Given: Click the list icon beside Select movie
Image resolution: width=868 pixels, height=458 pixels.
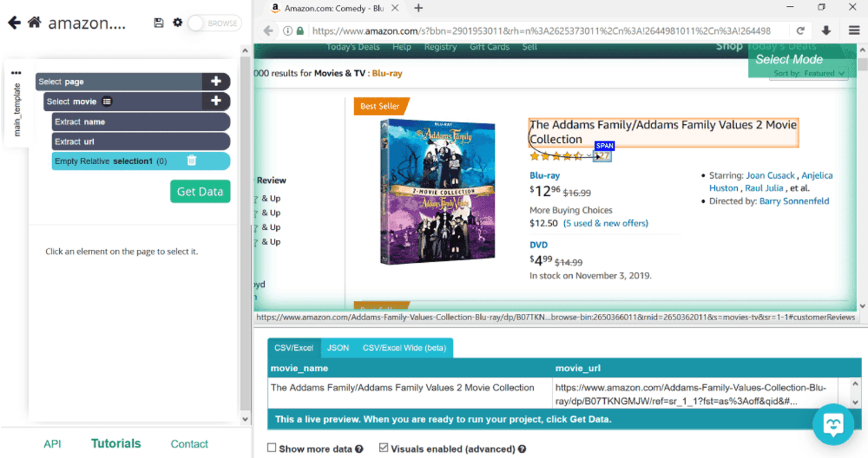Looking at the screenshot, I should click(107, 101).
